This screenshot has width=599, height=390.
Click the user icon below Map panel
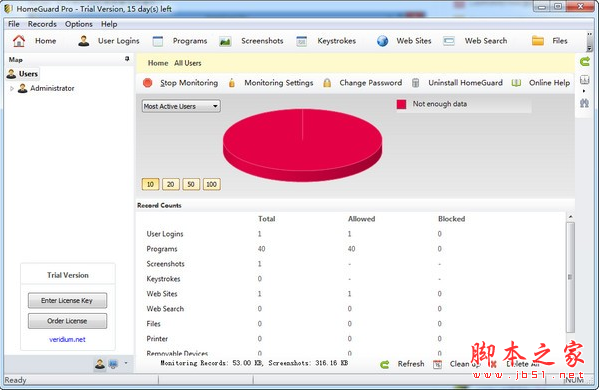[100, 364]
